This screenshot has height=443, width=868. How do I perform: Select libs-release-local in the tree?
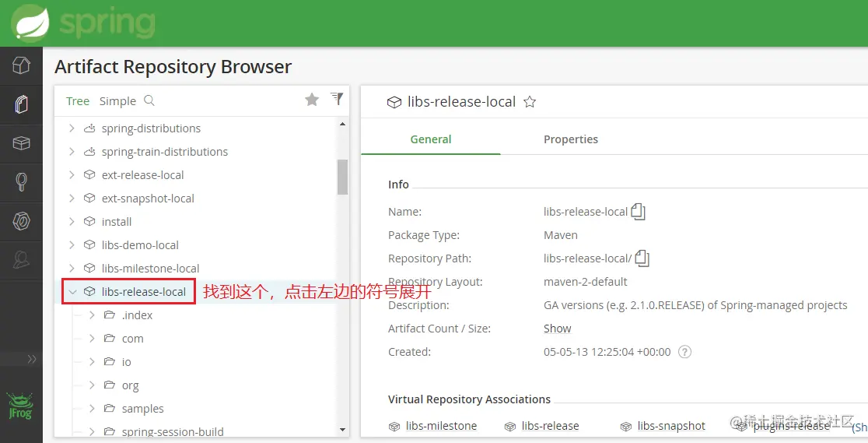click(x=144, y=292)
